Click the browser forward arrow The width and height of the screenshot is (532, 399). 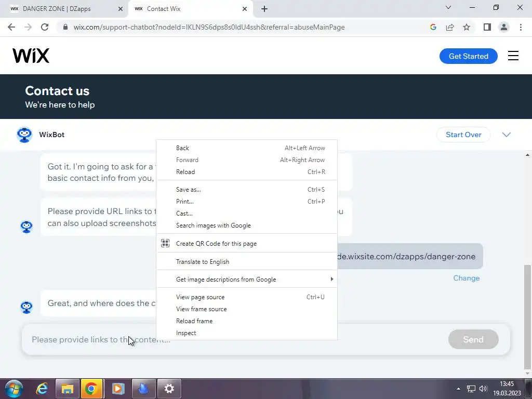[x=28, y=27]
